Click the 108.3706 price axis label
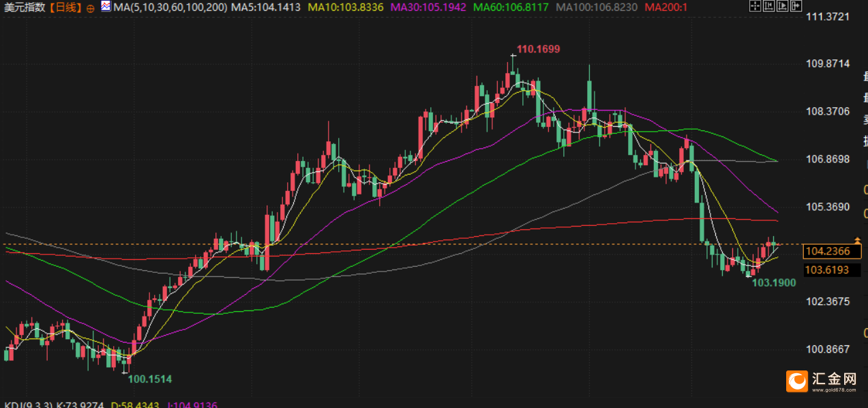This screenshot has height=408, width=868. pyautogui.click(x=828, y=111)
